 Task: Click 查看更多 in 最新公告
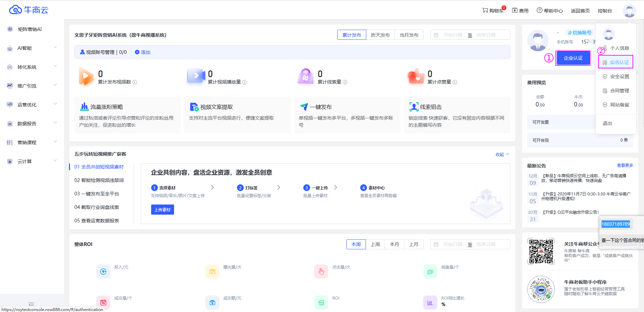tap(625, 165)
